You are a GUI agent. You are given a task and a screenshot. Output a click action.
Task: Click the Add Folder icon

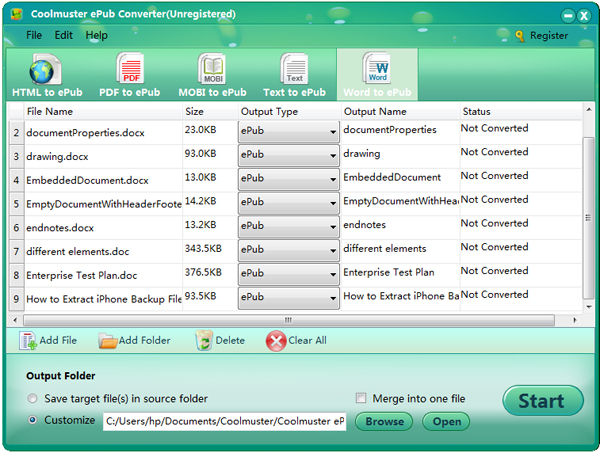[108, 341]
